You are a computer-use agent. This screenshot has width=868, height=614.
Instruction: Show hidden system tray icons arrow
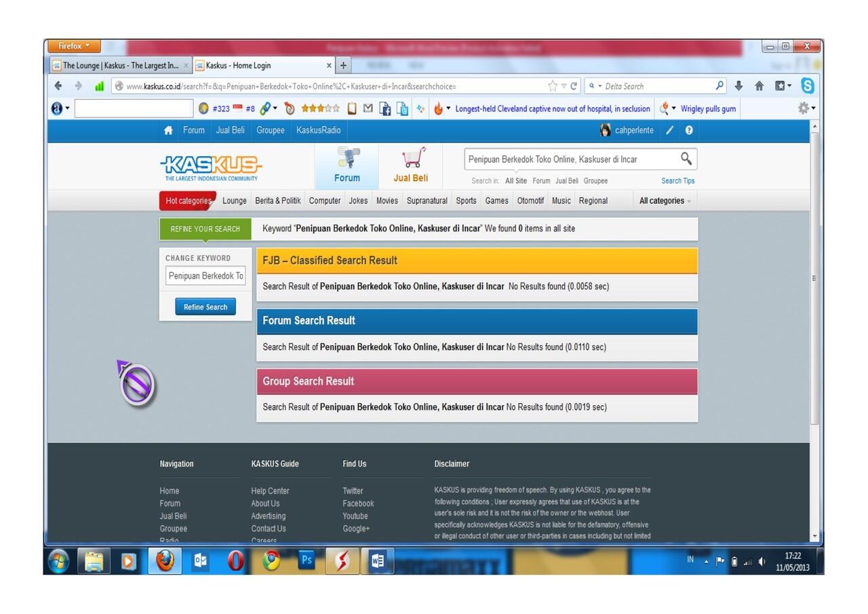tap(707, 562)
